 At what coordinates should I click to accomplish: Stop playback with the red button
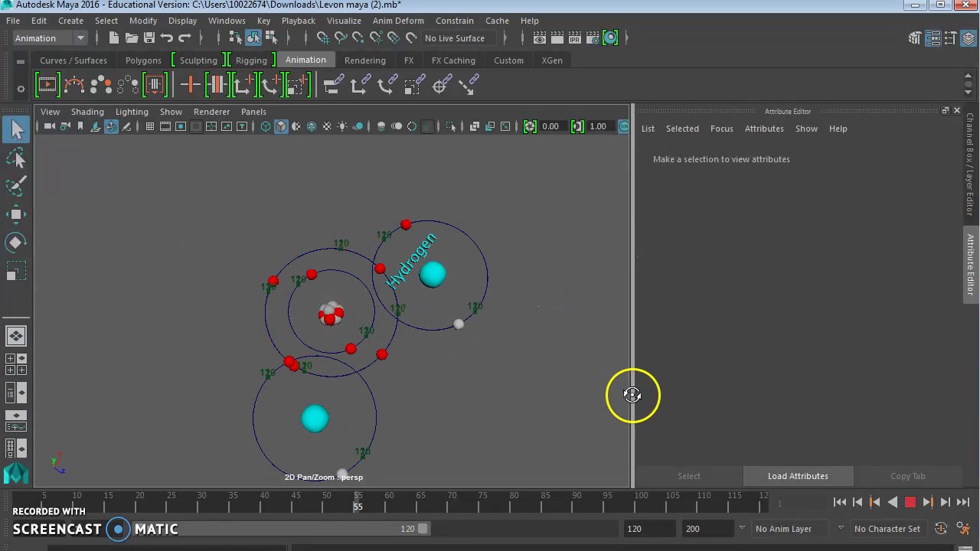tap(910, 502)
